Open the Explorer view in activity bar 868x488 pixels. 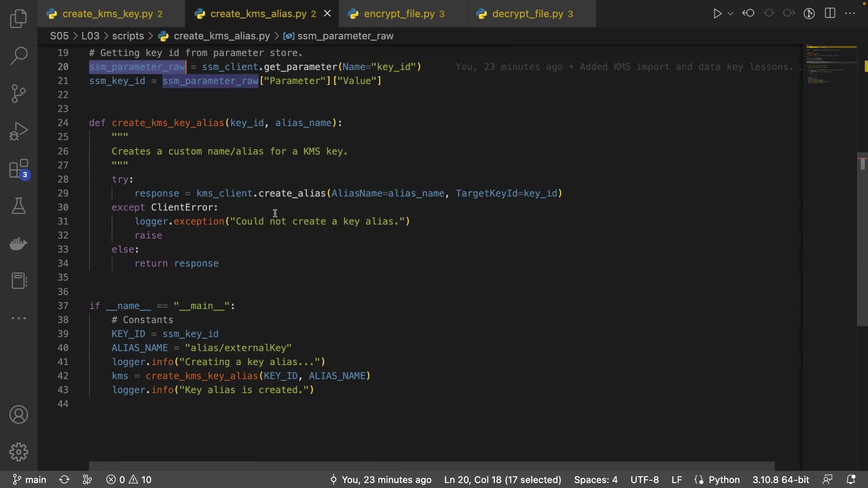[x=19, y=19]
